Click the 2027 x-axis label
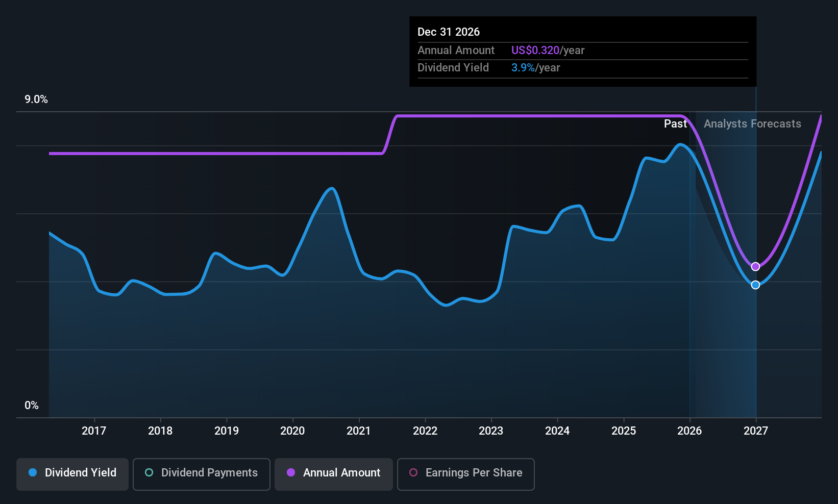838x504 pixels. coord(756,431)
